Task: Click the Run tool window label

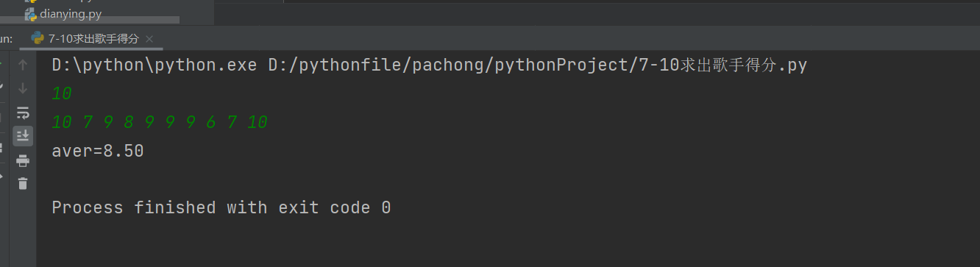Action: click(6, 38)
